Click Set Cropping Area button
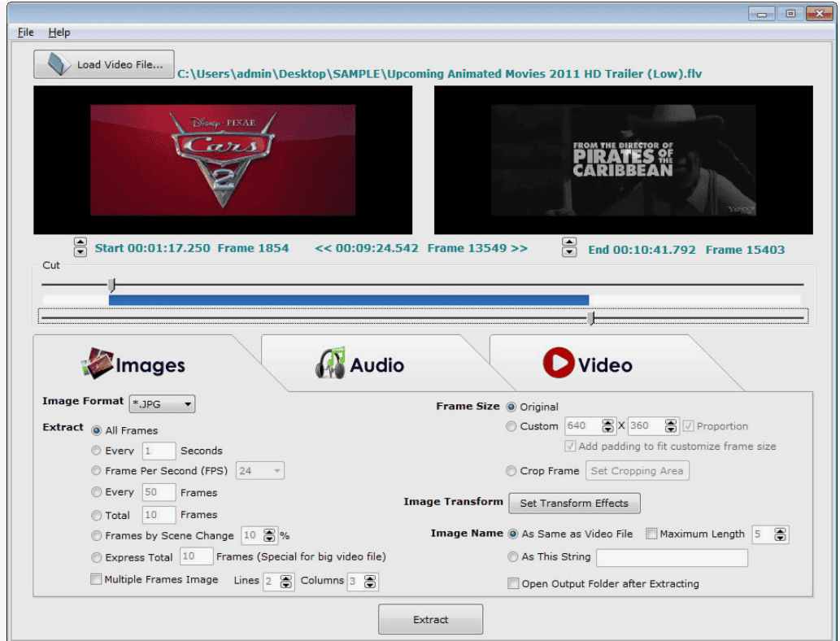The image size is (840, 641). [637, 470]
